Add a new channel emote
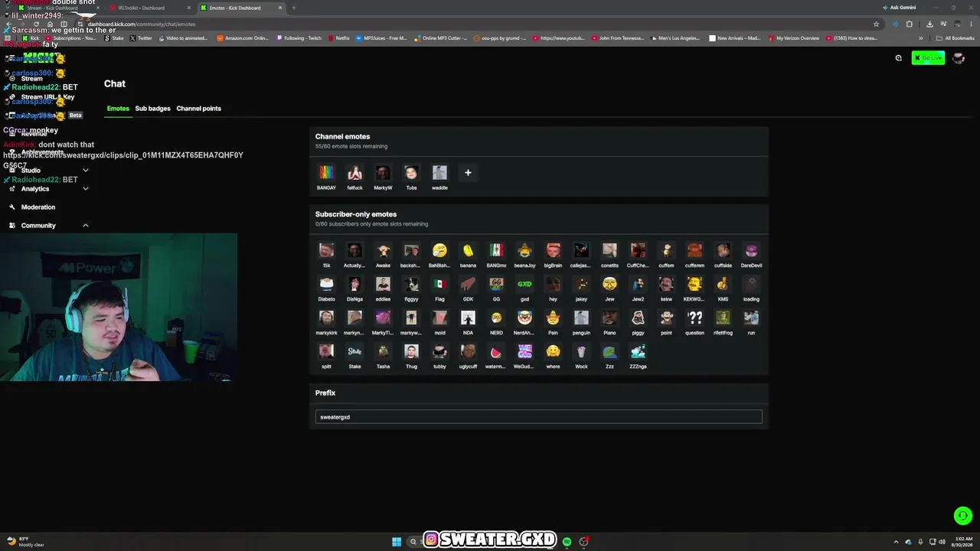Viewport: 980px width, 551px height. [468, 173]
